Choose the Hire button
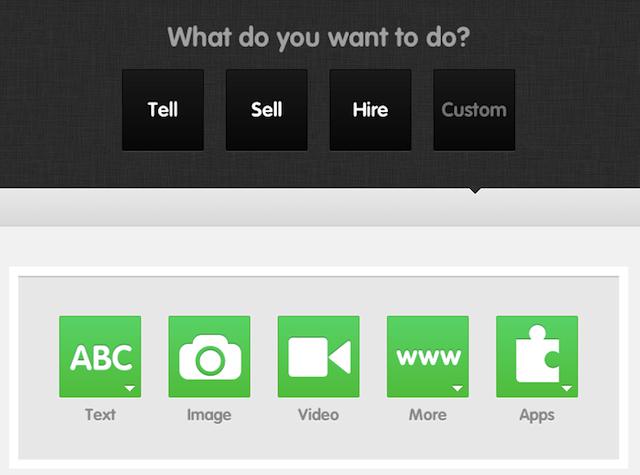This screenshot has height=475, width=640. 370,110
